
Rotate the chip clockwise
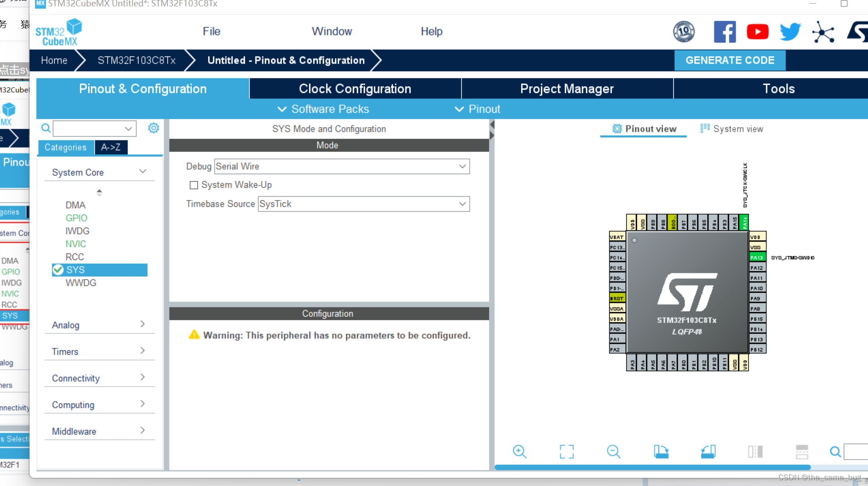point(661,451)
